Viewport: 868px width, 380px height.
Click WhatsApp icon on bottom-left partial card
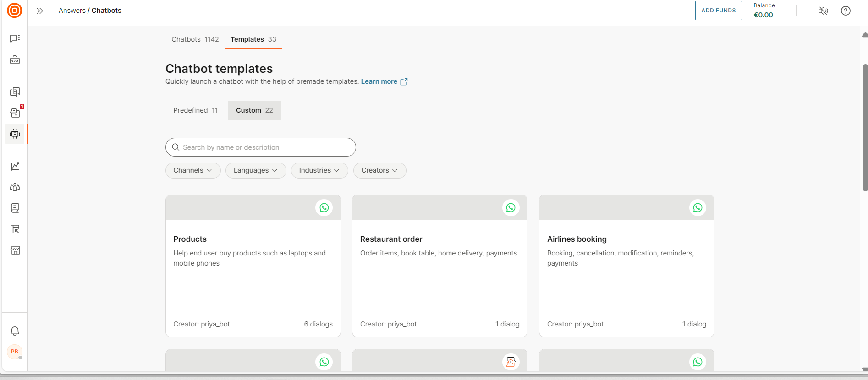[324, 362]
